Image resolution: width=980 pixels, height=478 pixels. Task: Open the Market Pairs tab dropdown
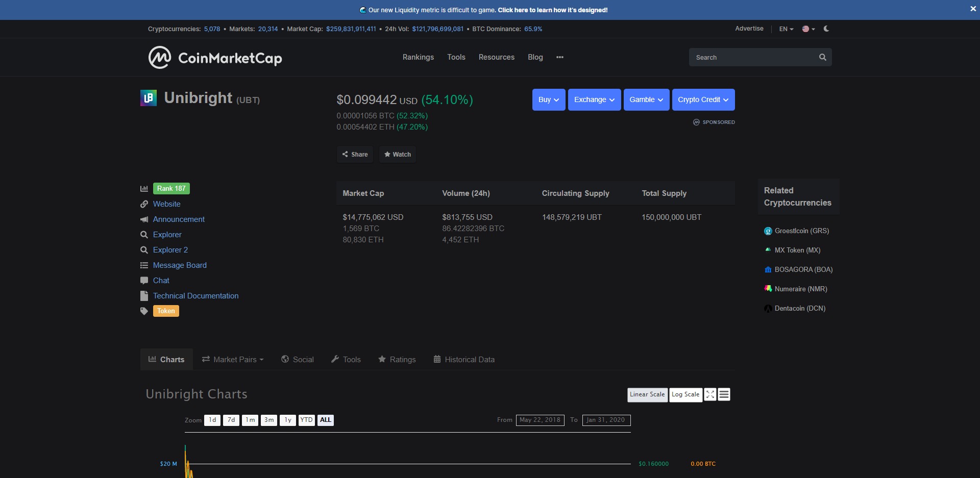(233, 360)
